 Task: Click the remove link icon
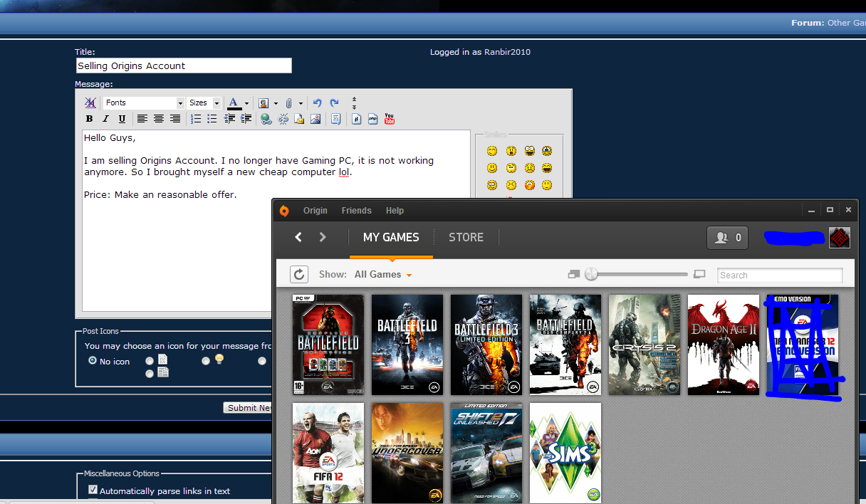pyautogui.click(x=283, y=119)
